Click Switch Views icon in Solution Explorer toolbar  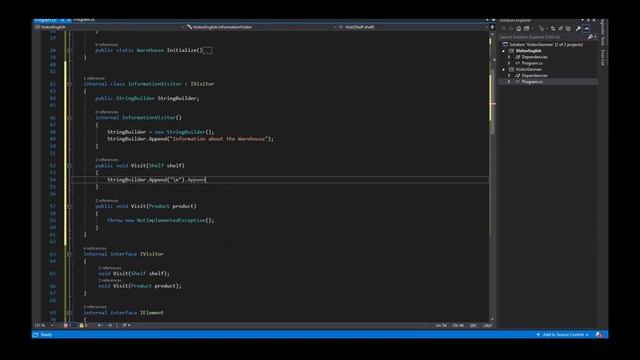coord(527,29)
